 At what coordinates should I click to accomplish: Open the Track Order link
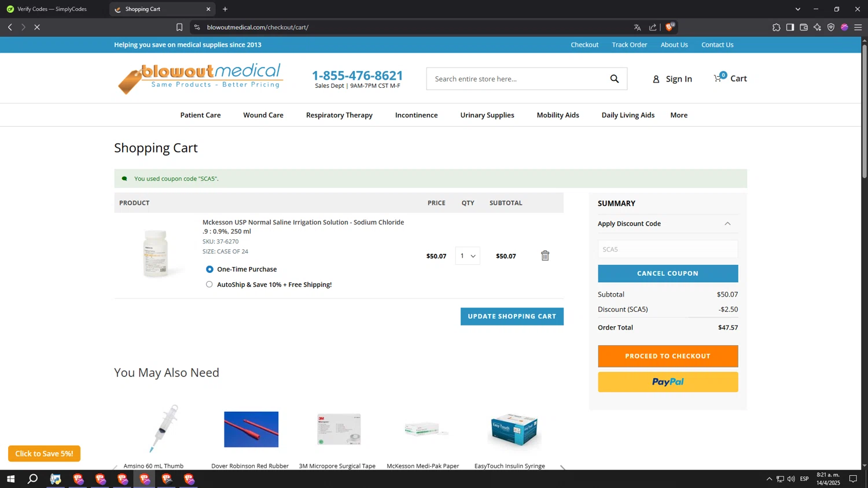(x=630, y=45)
